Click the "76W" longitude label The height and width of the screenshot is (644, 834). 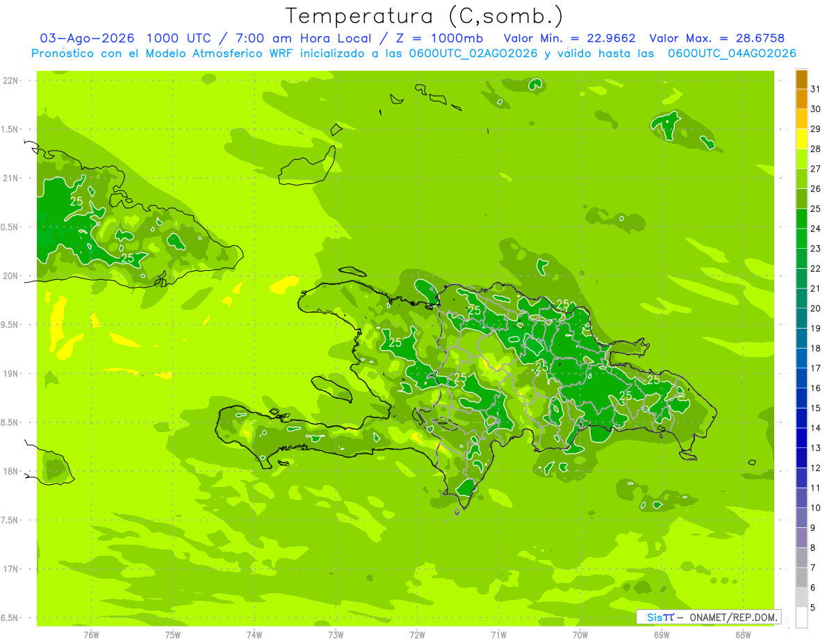pyautogui.click(x=91, y=634)
